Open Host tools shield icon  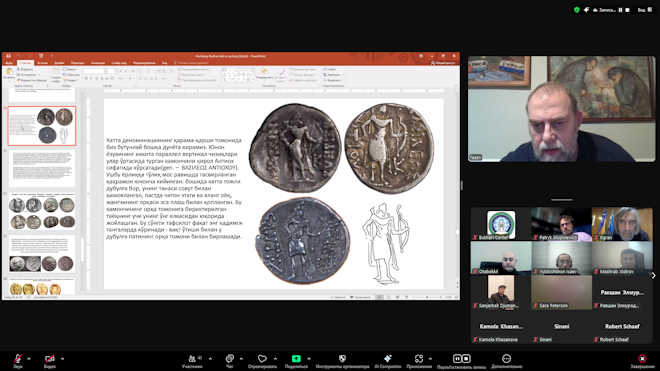coord(342,359)
